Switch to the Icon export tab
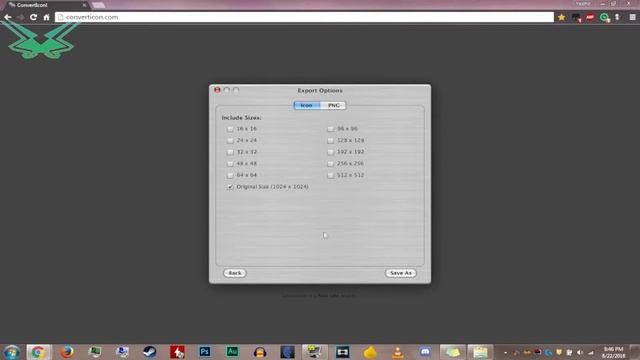Image resolution: width=640 pixels, height=360 pixels. pos(307,105)
